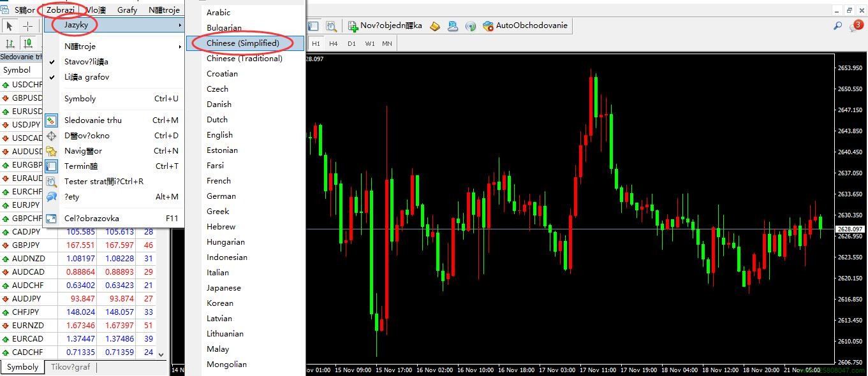This screenshot has width=868, height=376.
Task: Switch chart to bar chart type
Action: (x=10, y=43)
